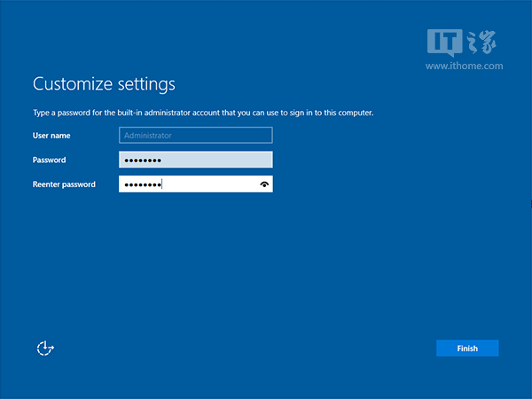Click the 'Password' label text
The image size is (532, 399).
click(49, 160)
